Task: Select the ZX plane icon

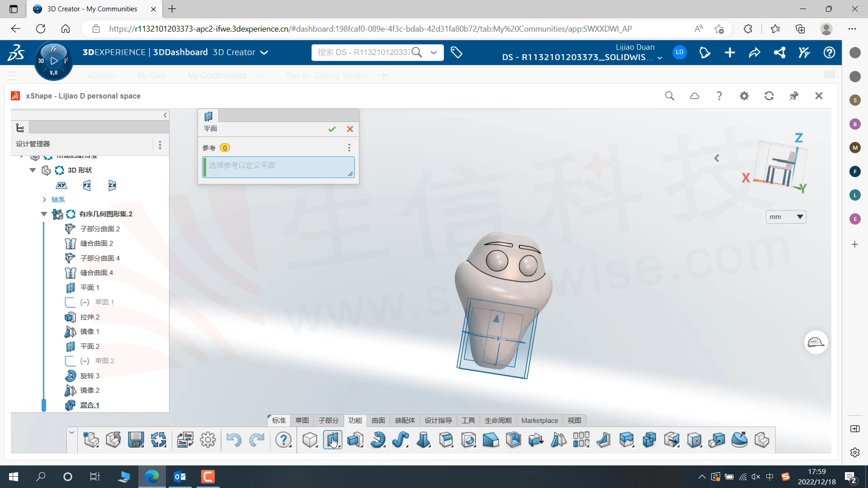Action: point(112,185)
